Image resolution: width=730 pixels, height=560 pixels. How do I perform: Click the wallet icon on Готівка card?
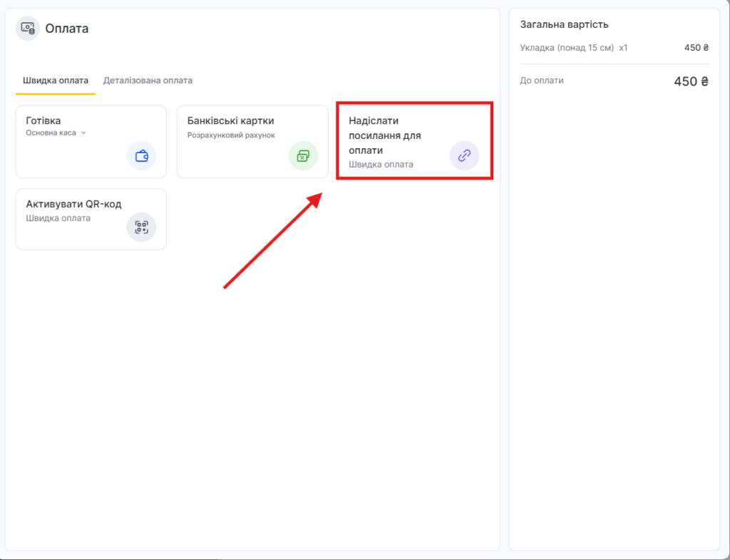point(142,155)
